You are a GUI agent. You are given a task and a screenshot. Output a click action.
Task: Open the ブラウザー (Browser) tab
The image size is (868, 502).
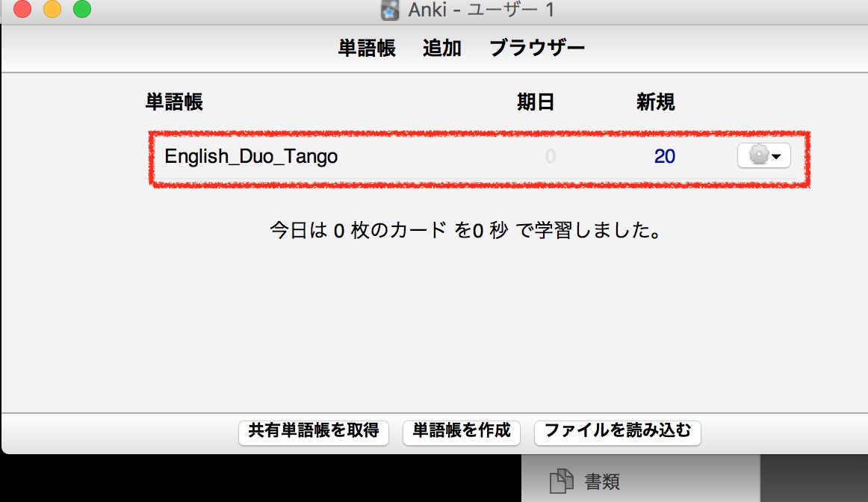pos(536,48)
